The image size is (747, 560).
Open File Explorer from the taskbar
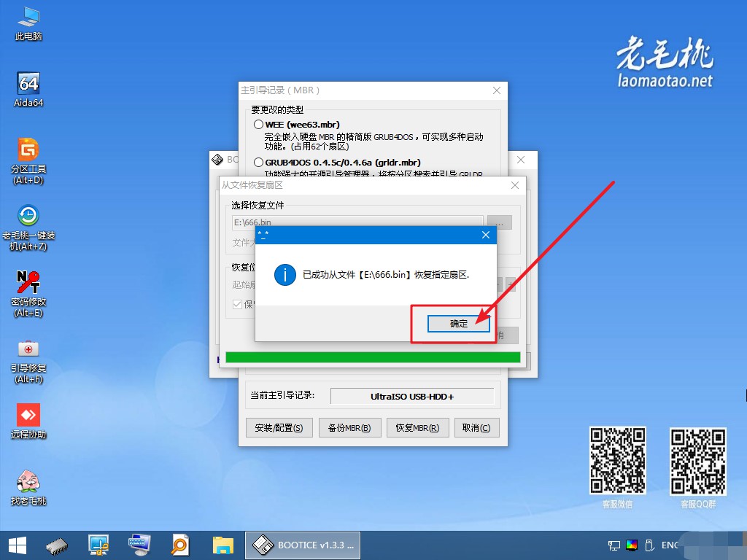point(223,545)
